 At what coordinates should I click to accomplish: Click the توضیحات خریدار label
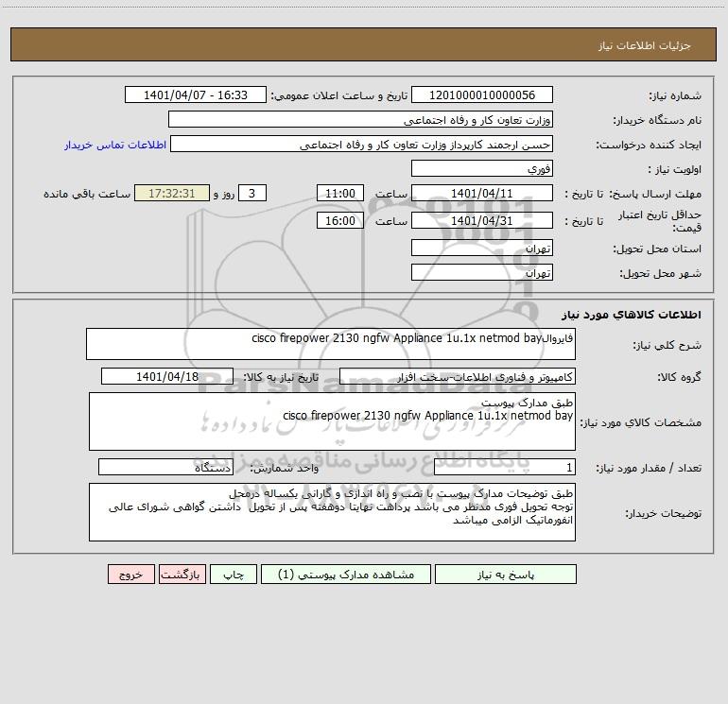(663, 514)
